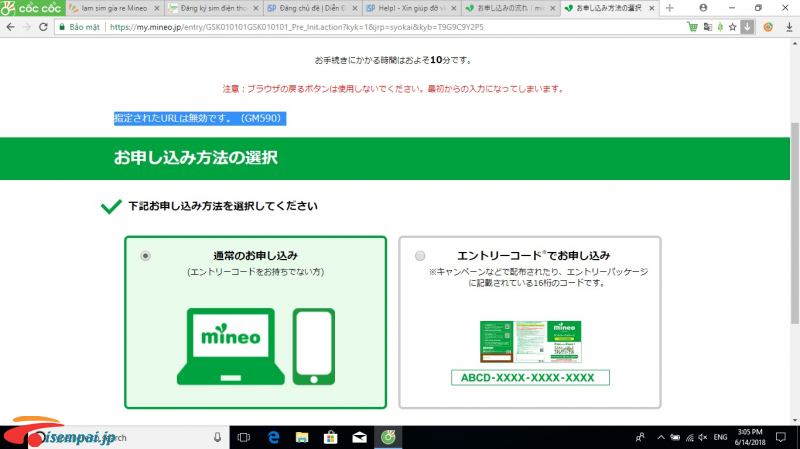The height and width of the screenshot is (449, 800).
Task: Click the highlighted GM590 error message
Action: click(199, 118)
